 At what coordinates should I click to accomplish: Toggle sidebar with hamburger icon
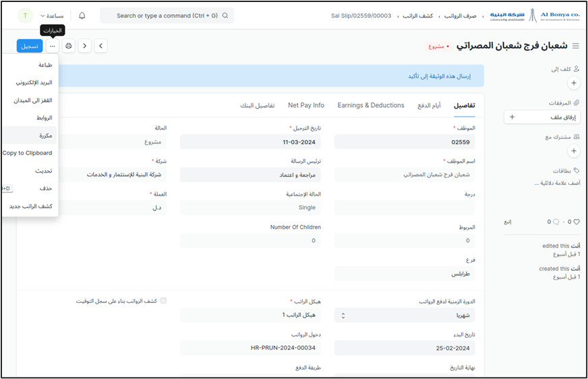click(575, 46)
